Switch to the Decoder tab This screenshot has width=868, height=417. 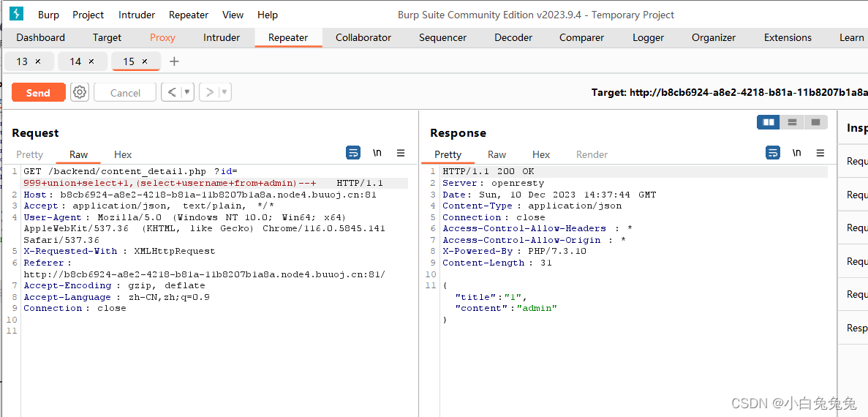point(513,37)
